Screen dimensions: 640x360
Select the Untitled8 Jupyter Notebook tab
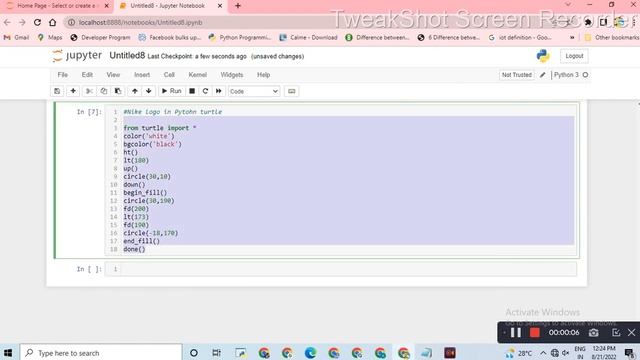click(x=167, y=6)
